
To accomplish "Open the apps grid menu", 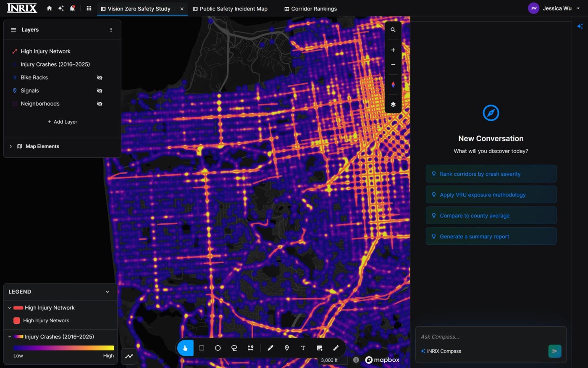I will click(x=89, y=8).
